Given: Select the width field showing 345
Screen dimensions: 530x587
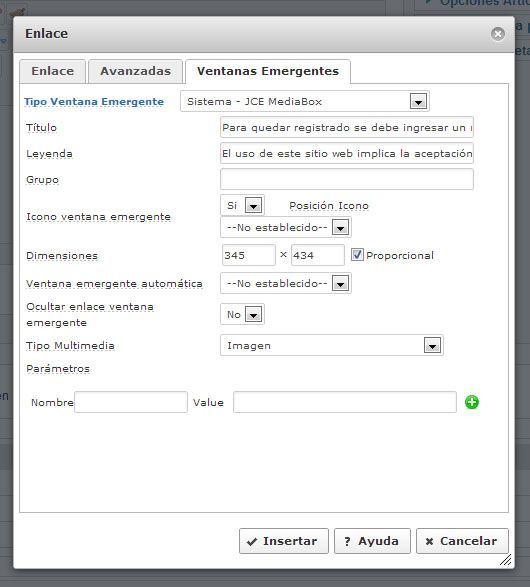Looking at the screenshot, I should 249,255.
